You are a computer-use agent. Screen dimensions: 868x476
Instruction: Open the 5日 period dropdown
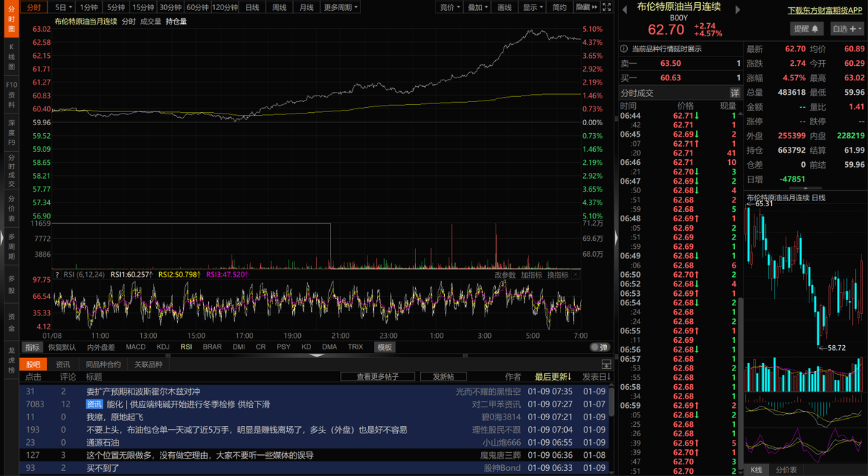tap(64, 7)
